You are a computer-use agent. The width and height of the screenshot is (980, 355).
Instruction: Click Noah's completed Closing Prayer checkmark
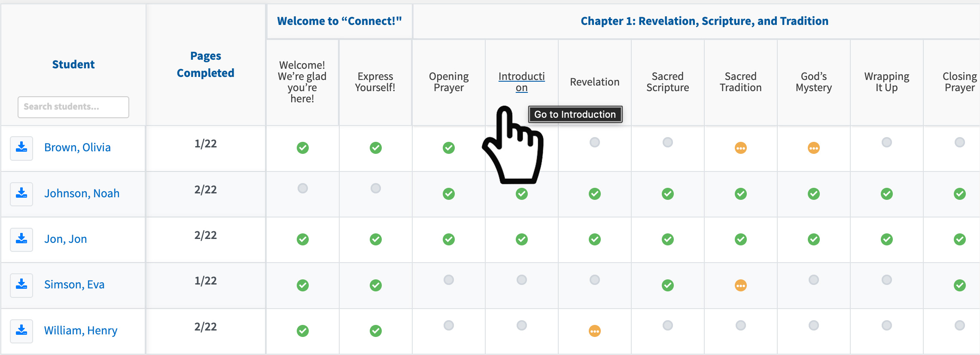coord(959,194)
